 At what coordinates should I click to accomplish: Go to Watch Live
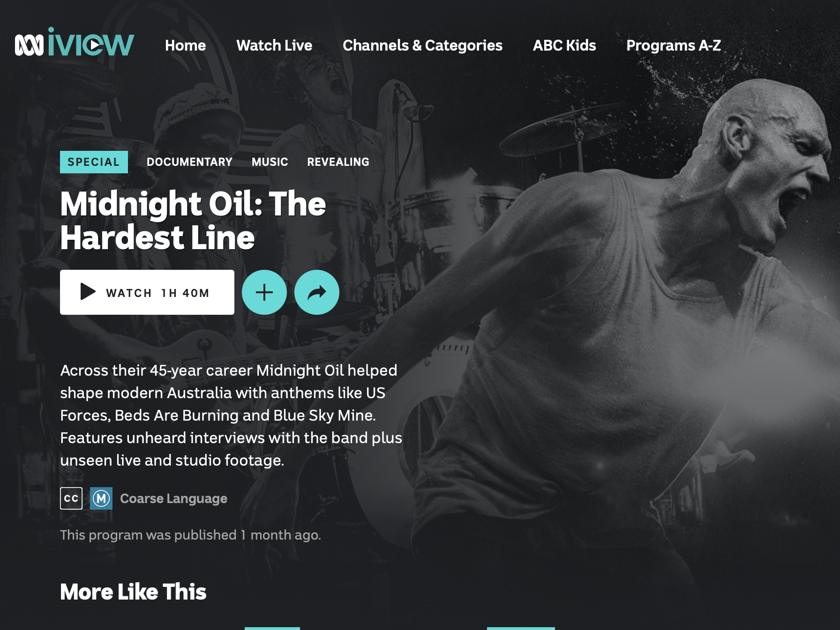coord(274,45)
